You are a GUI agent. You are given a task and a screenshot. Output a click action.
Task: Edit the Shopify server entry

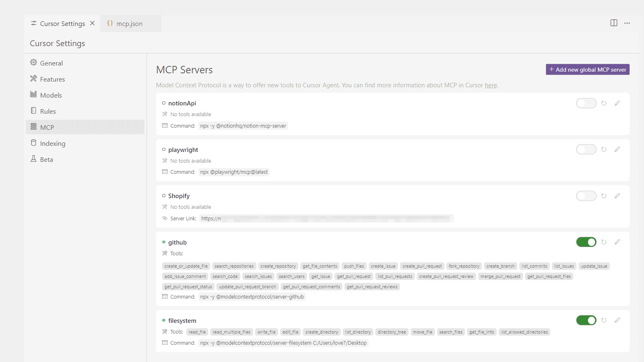click(x=617, y=196)
